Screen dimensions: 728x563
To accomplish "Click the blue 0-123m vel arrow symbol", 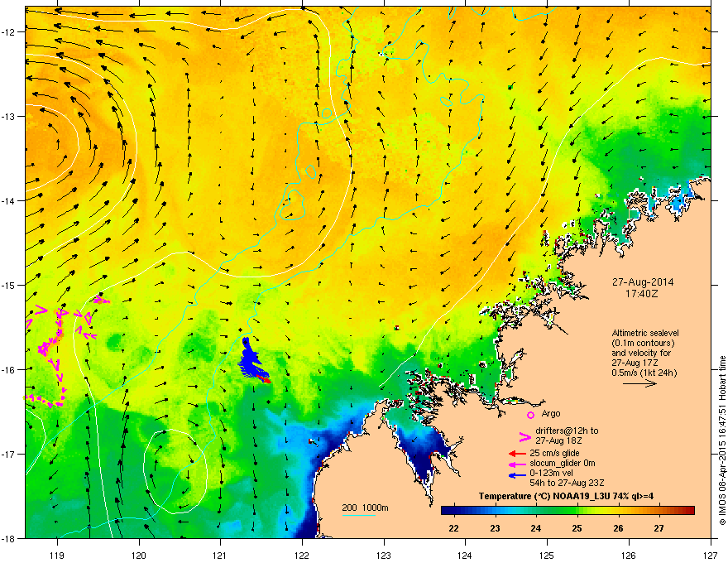I will [517, 475].
